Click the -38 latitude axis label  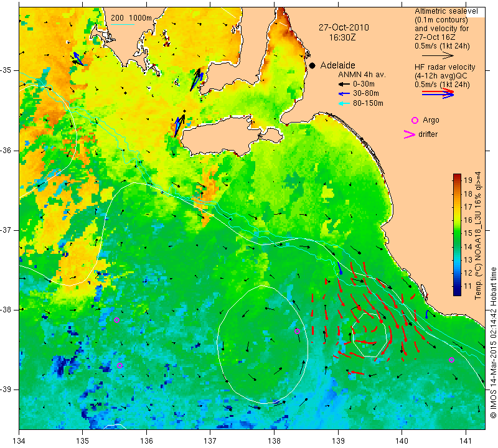(7, 310)
